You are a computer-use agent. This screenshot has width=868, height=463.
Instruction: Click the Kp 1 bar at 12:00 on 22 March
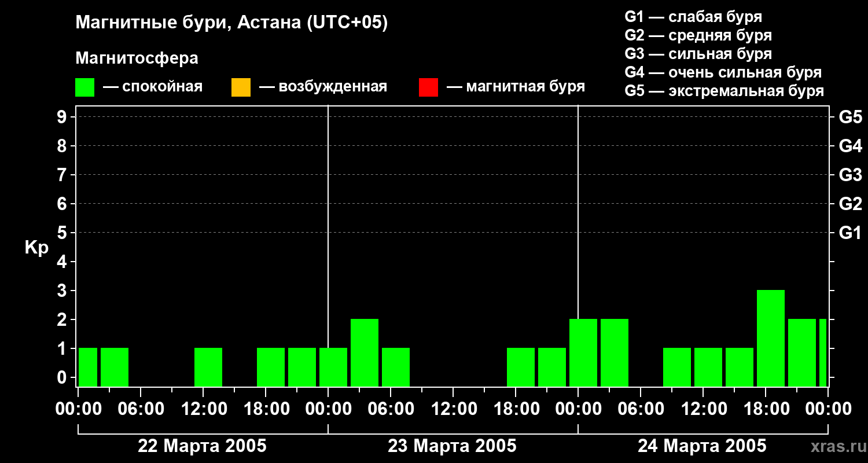[208, 367]
